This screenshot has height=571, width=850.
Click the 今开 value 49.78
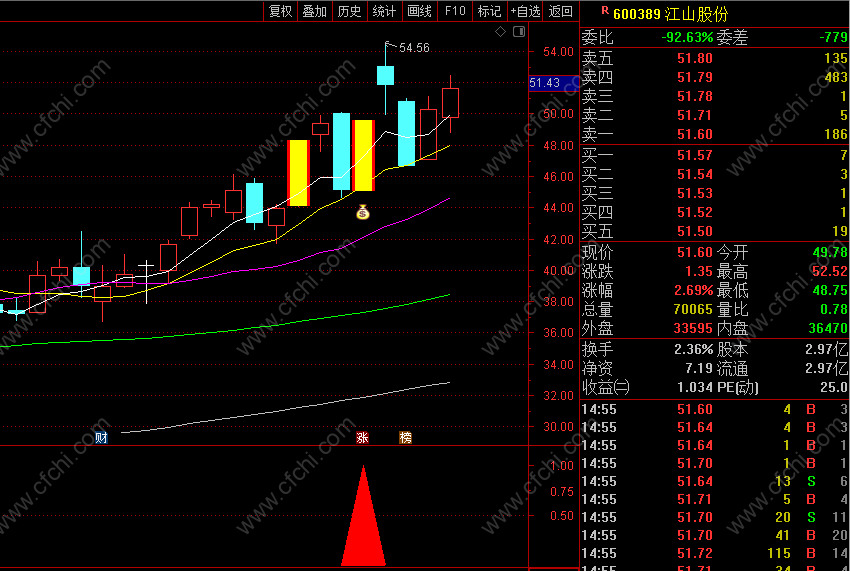[x=830, y=252]
